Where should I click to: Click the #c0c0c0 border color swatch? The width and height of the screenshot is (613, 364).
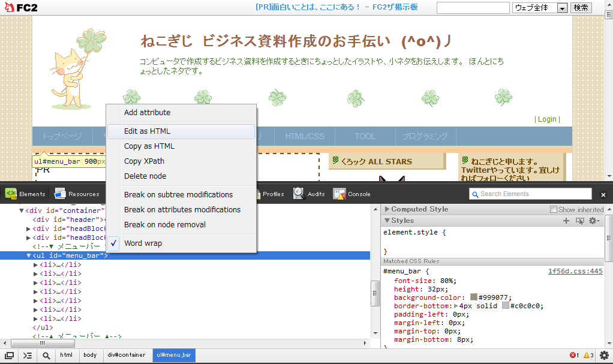505,305
